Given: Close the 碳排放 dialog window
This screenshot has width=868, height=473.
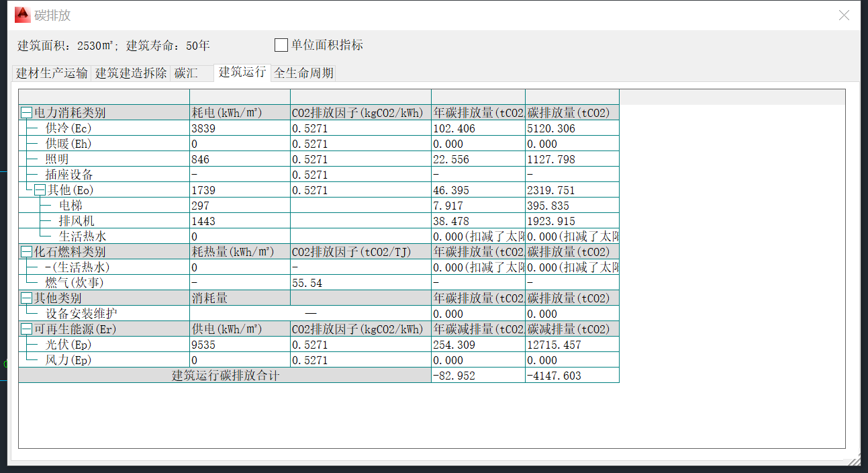Looking at the screenshot, I should tap(844, 15).
